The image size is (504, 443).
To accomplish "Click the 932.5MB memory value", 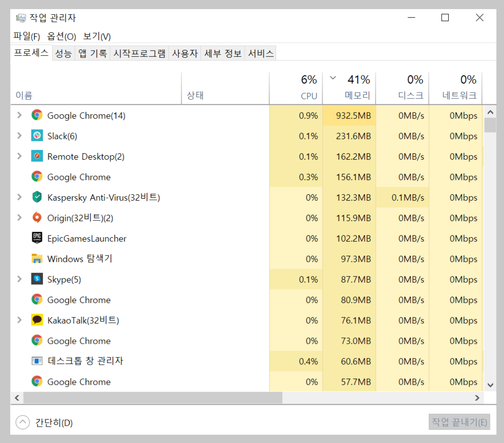I will (x=353, y=115).
